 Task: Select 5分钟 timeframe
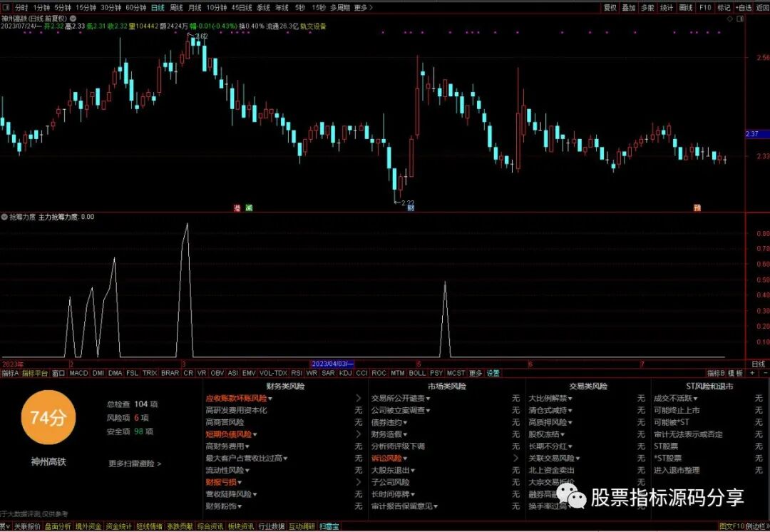(63, 8)
